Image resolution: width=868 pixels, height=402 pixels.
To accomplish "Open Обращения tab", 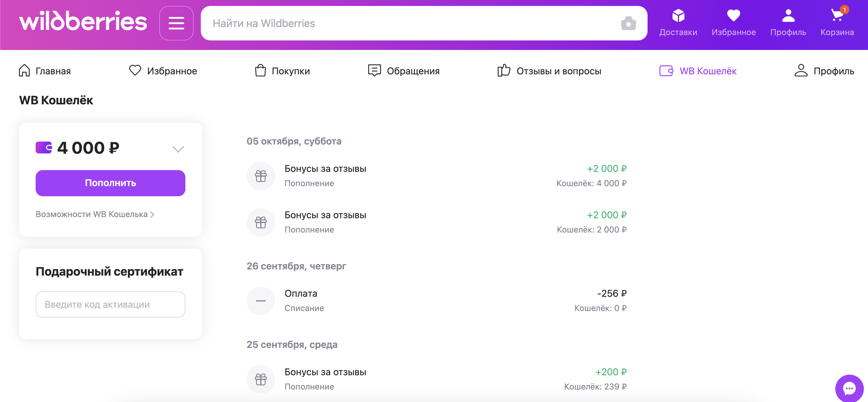I will pos(404,71).
